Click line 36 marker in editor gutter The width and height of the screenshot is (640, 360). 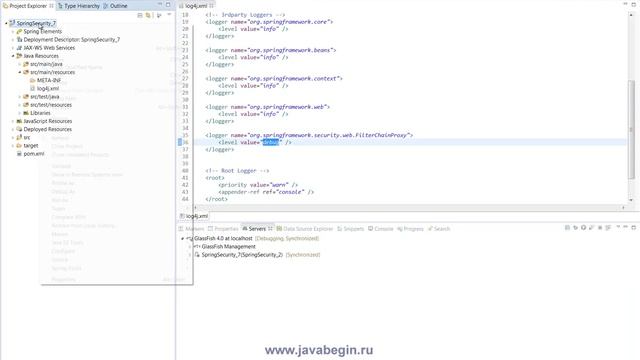(180, 142)
